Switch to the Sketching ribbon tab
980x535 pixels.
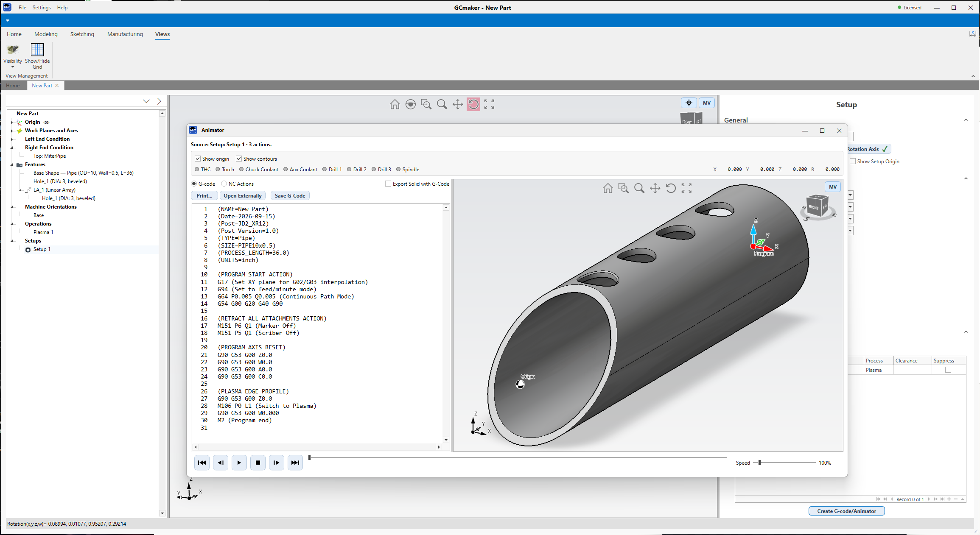[x=82, y=34]
